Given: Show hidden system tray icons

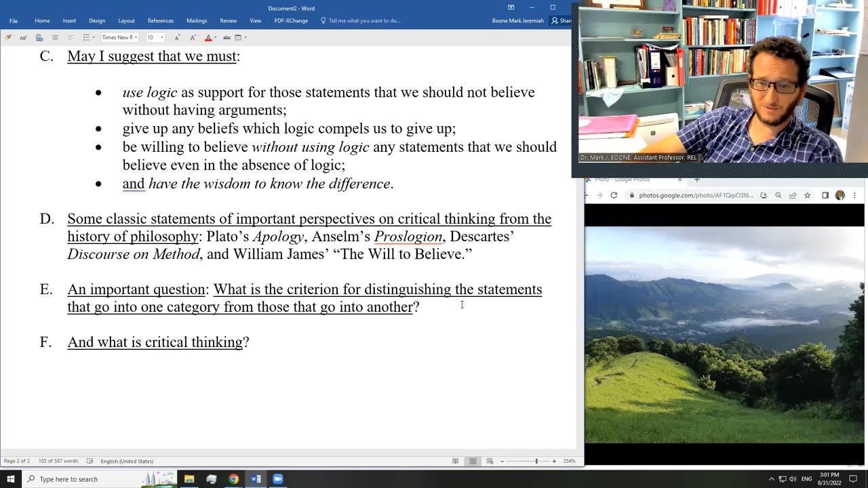Looking at the screenshot, I should click(771, 479).
